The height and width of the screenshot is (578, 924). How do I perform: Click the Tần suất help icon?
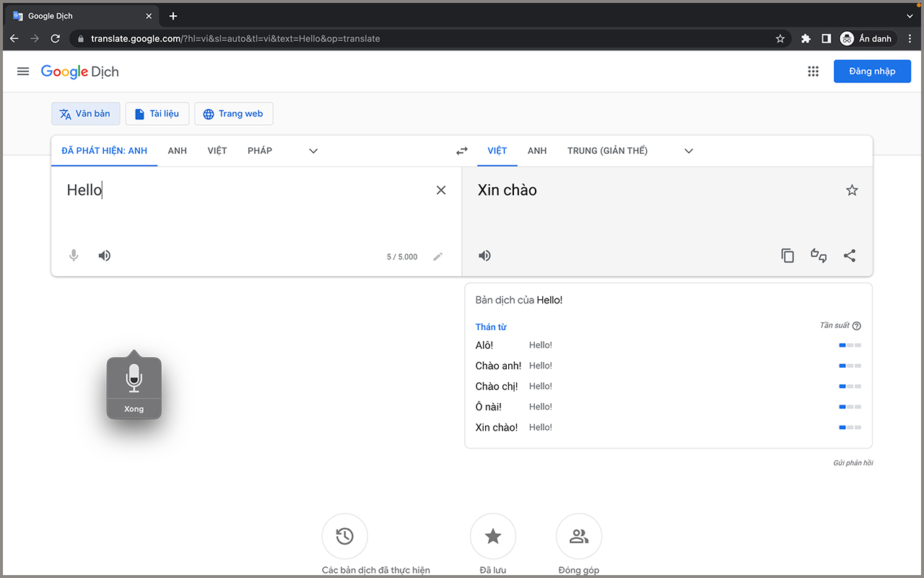pyautogui.click(x=857, y=326)
